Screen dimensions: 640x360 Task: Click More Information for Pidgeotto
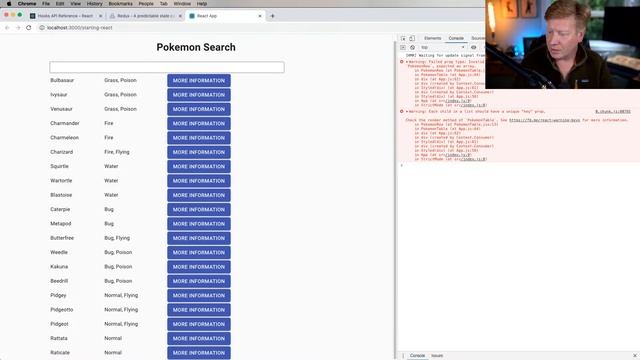(199, 309)
